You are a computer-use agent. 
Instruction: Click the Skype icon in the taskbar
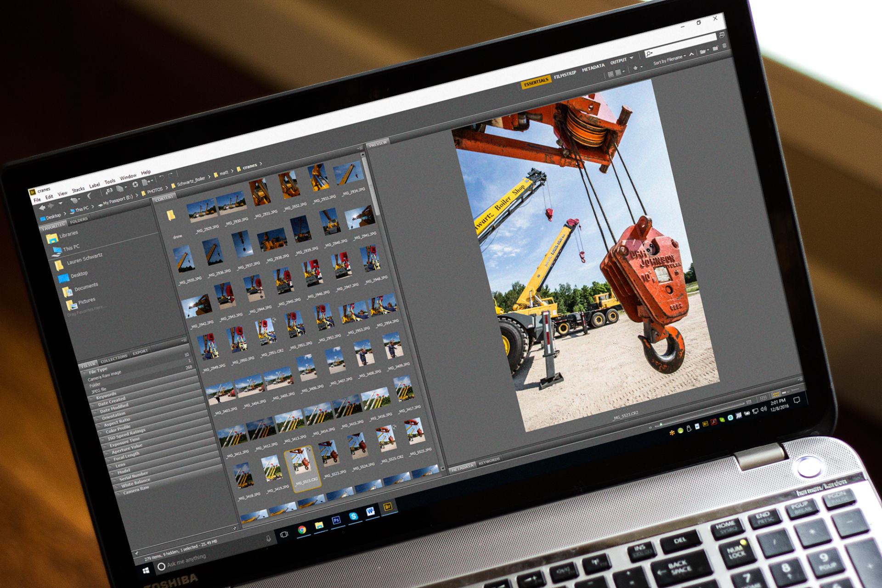(353, 516)
